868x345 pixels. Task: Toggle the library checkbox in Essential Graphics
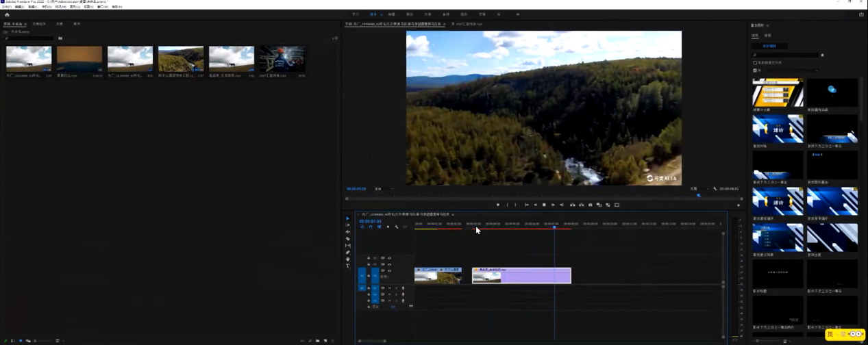(755, 70)
